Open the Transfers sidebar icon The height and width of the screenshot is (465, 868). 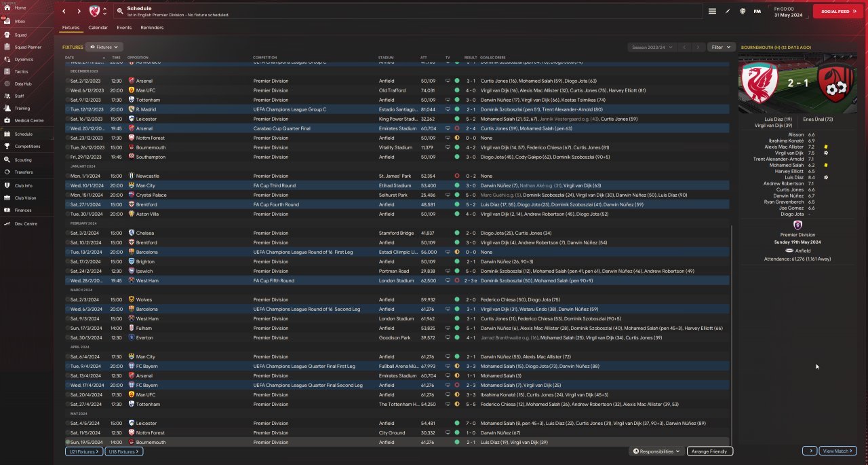coord(6,172)
